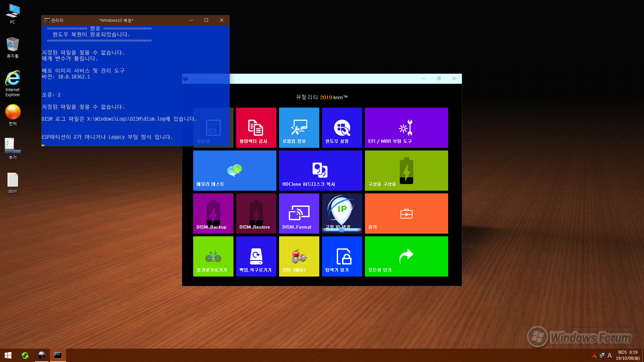
Task: Click the 모든창 닫기 green tile
Action: pyautogui.click(x=406, y=256)
